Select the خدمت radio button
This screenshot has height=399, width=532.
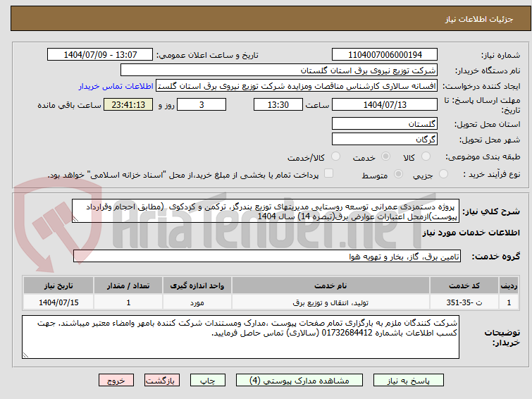pos(385,156)
